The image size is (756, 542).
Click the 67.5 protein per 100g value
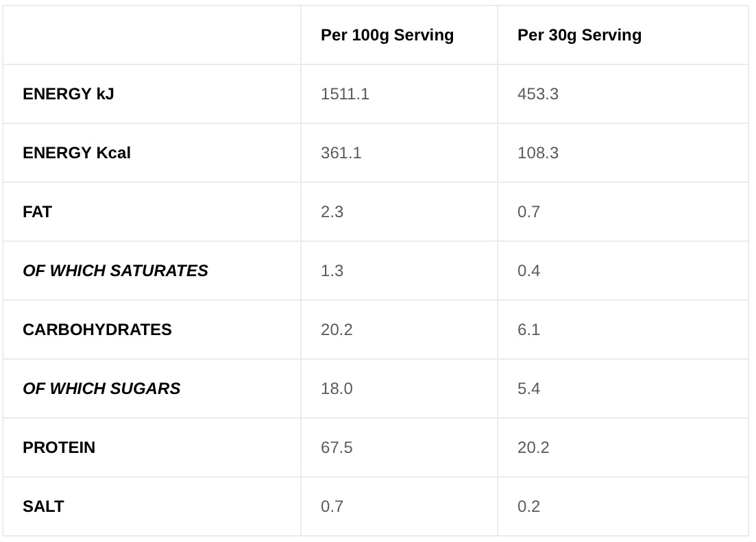tap(337, 447)
